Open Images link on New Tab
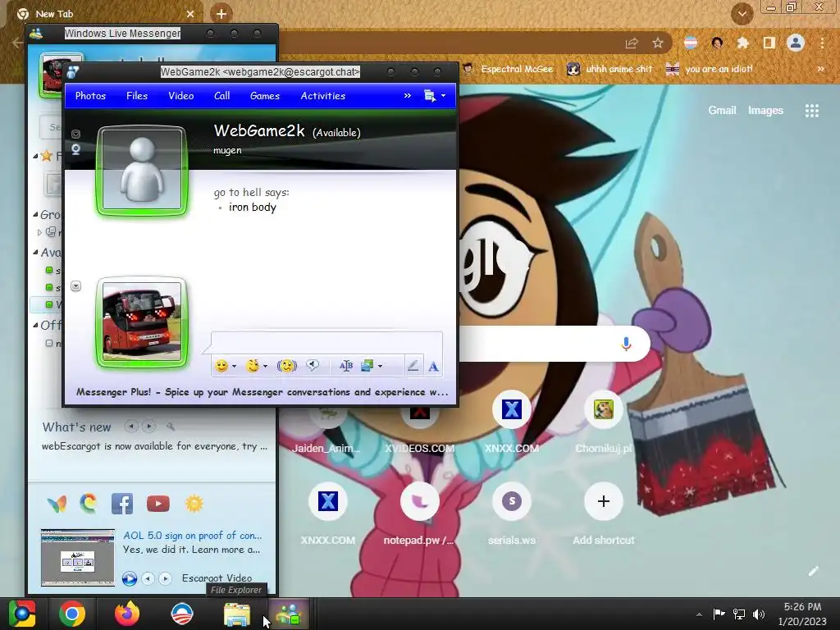840x630 pixels. pos(765,111)
